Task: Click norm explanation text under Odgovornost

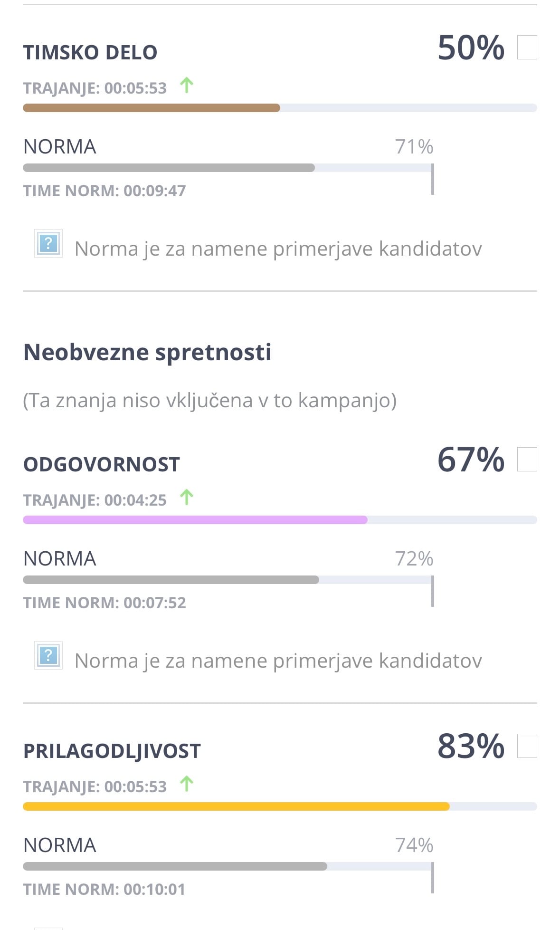Action: coord(278,661)
